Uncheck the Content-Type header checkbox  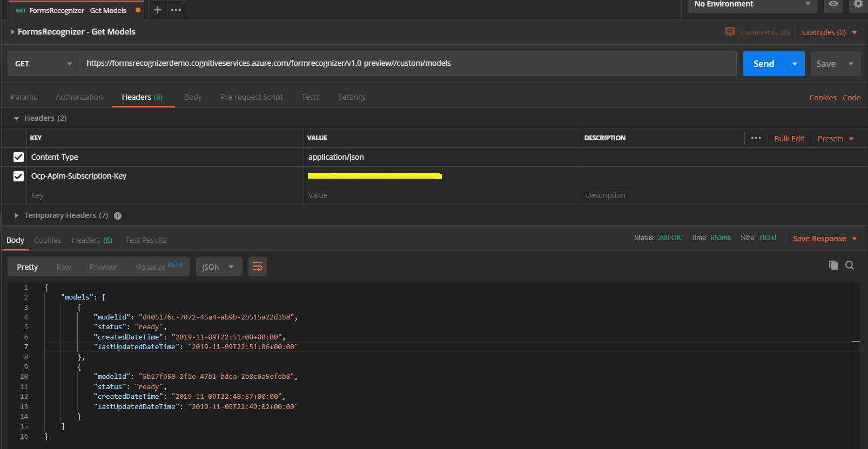click(18, 157)
